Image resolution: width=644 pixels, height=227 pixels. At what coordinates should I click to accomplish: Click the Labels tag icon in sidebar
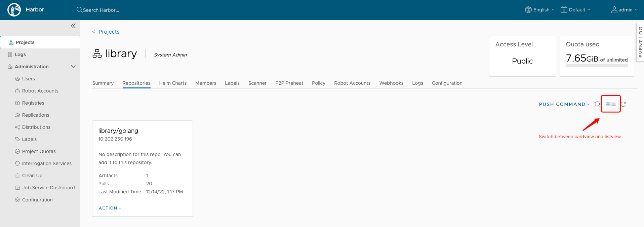point(17,139)
